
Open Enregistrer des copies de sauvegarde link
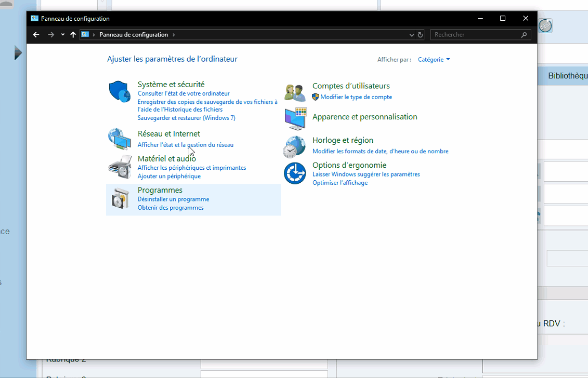[207, 105]
